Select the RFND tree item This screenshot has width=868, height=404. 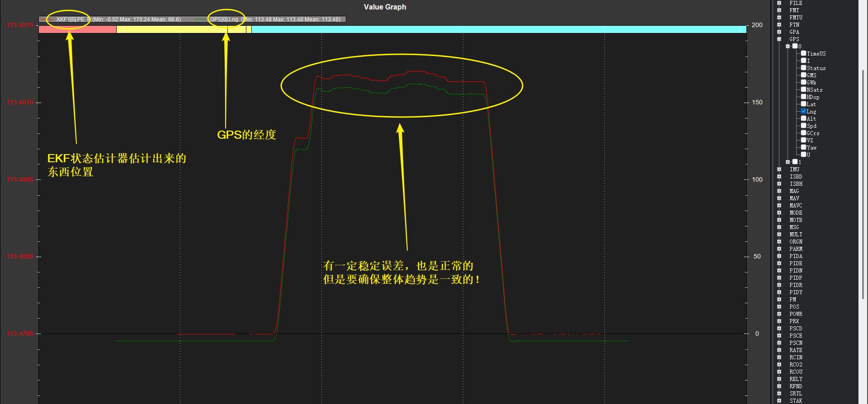pos(796,386)
